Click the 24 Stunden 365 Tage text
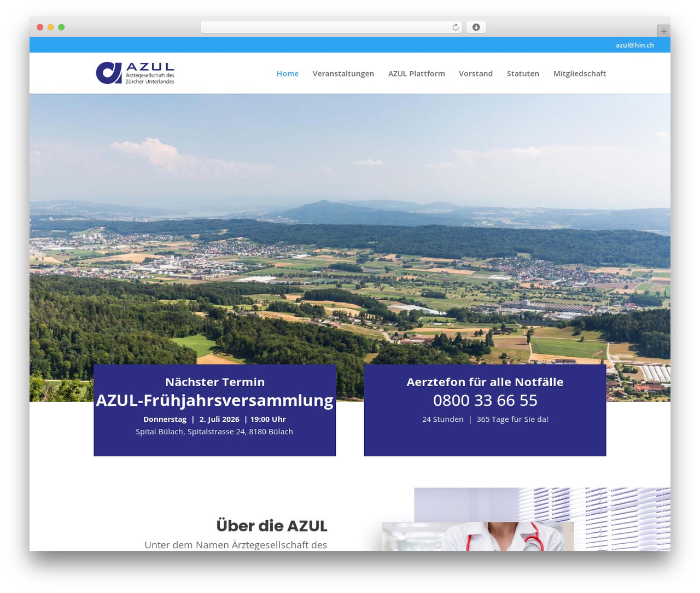Screen dimensions: 700x593 tap(485, 419)
